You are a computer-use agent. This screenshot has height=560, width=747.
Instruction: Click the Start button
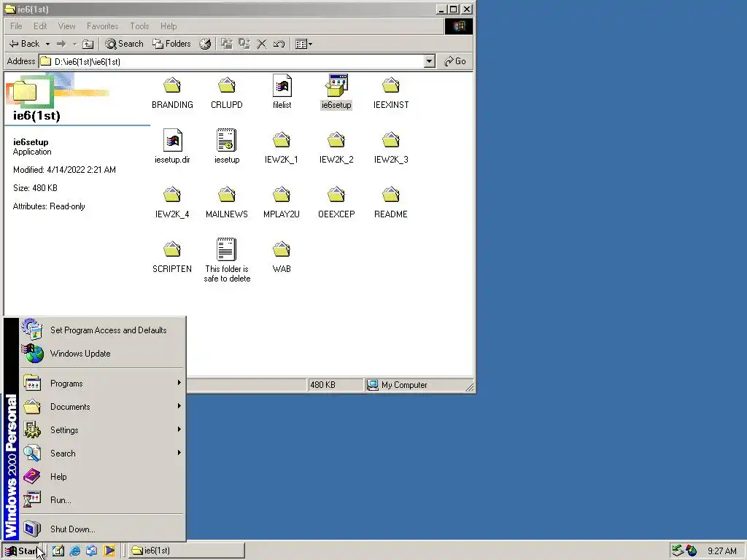(x=23, y=551)
